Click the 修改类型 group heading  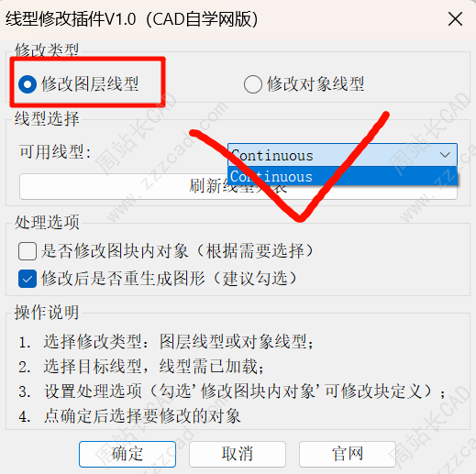click(47, 50)
